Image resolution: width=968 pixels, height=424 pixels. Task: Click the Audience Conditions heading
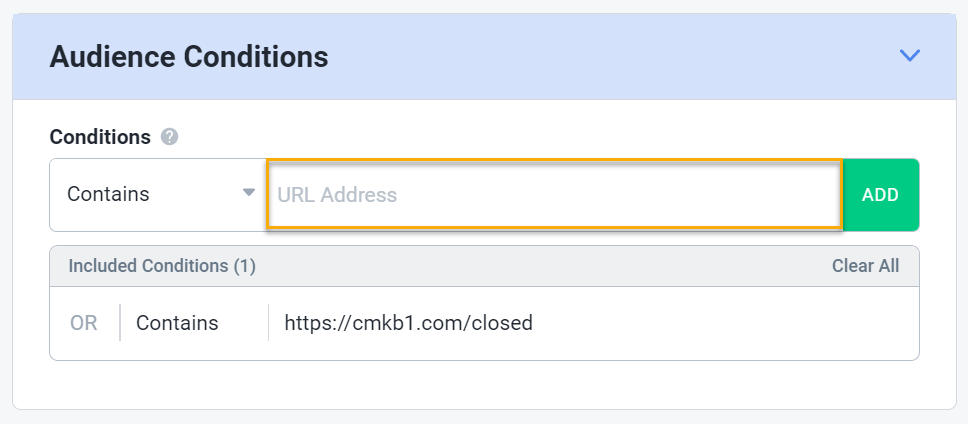[x=189, y=57]
